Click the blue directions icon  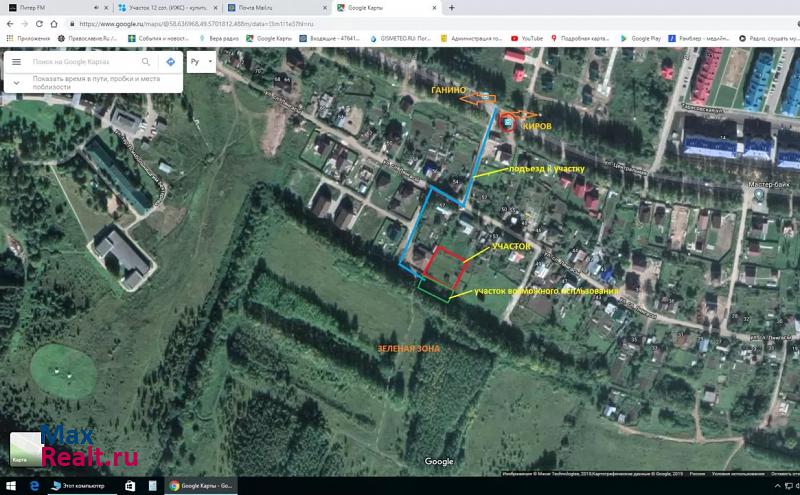coord(170,62)
